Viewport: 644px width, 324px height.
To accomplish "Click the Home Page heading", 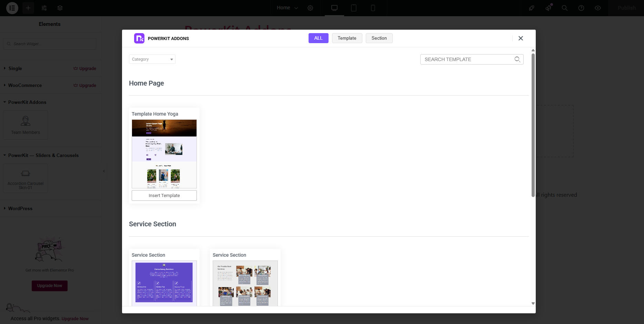I will tap(147, 83).
